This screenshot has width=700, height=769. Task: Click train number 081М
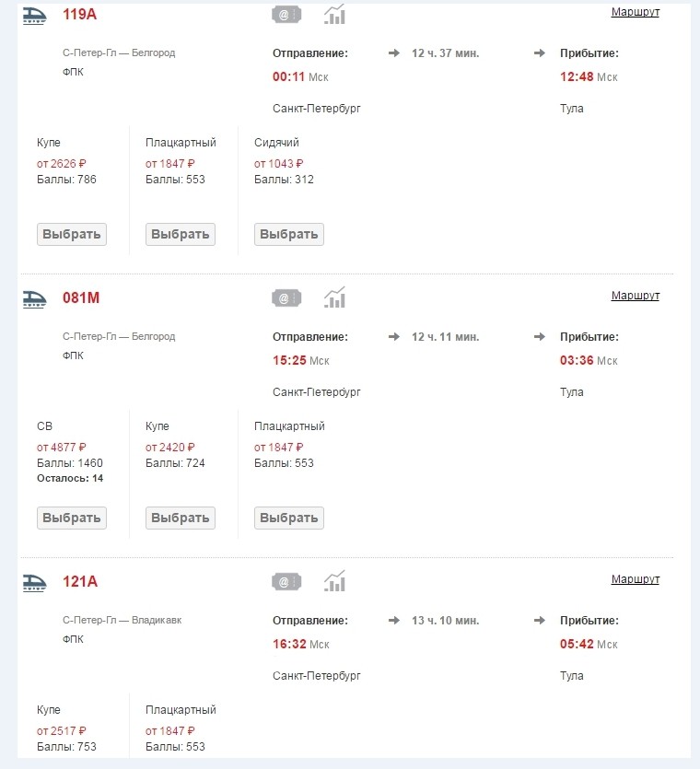[81, 297]
